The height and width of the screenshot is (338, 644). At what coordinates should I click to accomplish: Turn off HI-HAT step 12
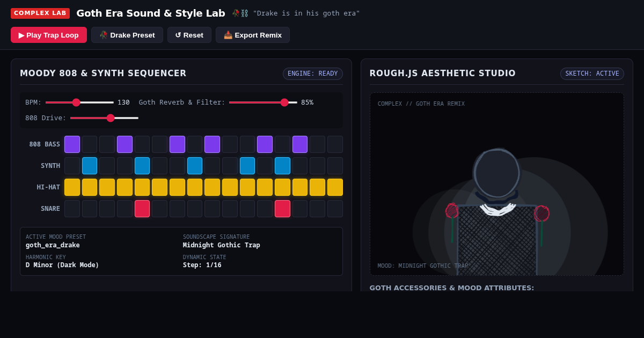point(265,187)
